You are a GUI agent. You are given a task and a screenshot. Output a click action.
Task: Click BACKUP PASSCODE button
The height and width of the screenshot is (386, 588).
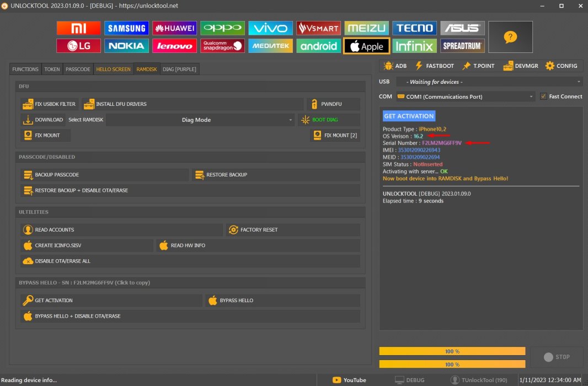tap(105, 175)
